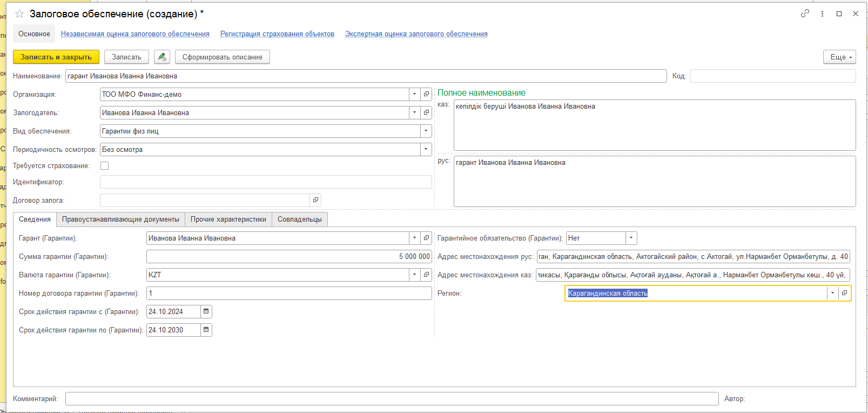Viewport: 868px width, 413px height.
Task: Click the Договор залога input field
Action: pos(205,200)
